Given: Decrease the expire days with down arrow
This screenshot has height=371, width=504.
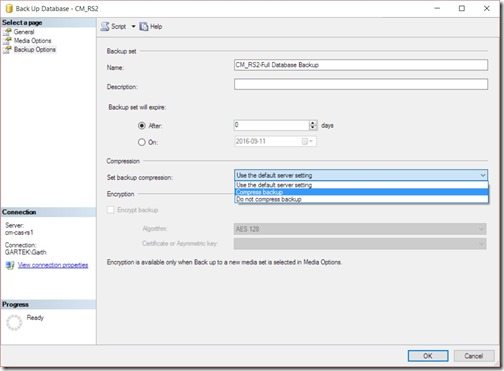Looking at the screenshot, I should [x=313, y=128].
